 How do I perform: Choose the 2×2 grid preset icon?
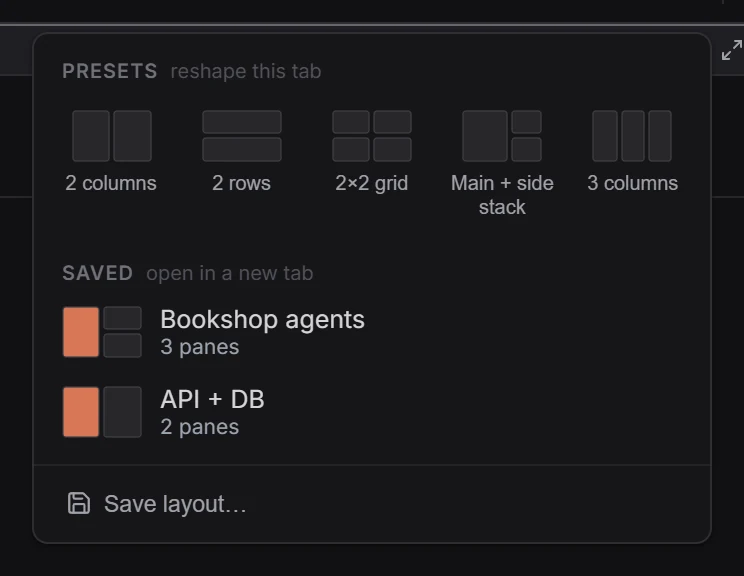coord(372,136)
